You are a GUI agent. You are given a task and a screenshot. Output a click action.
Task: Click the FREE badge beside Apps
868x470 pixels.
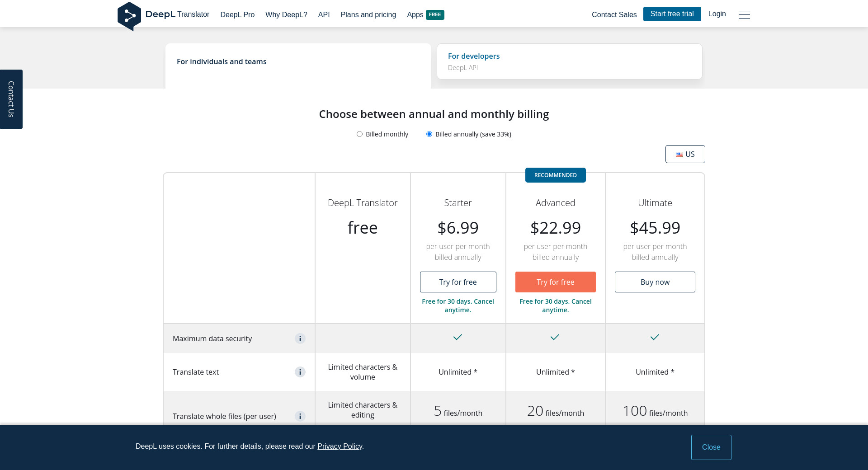435,14
